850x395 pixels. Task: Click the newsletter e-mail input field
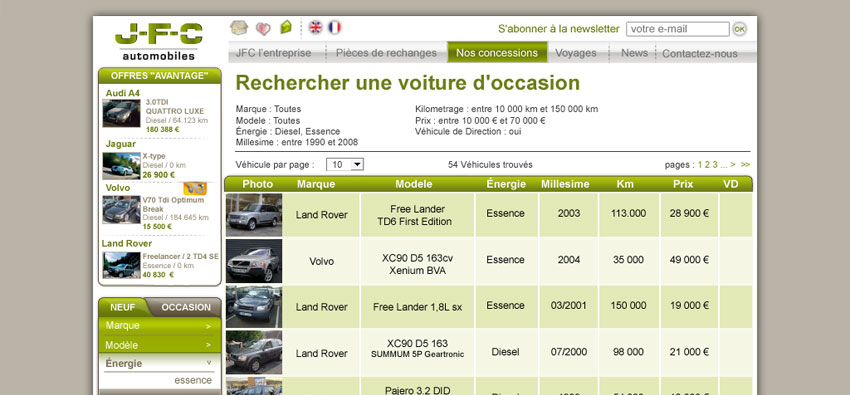(678, 29)
